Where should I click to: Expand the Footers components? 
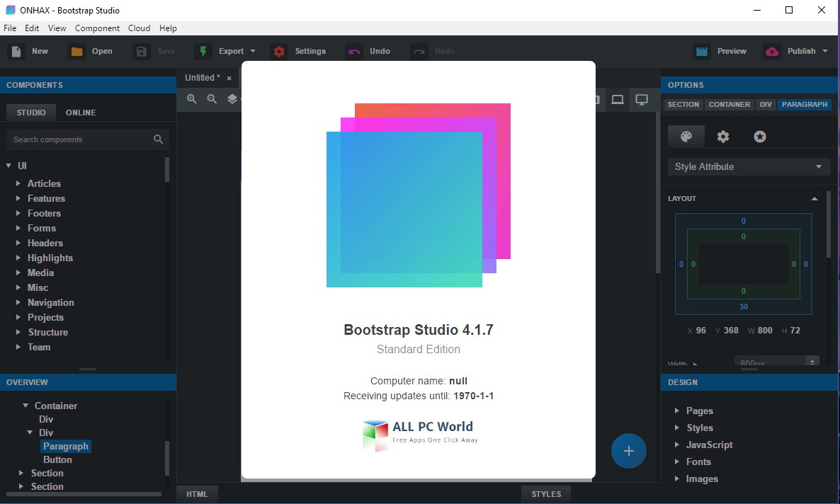pyautogui.click(x=18, y=213)
